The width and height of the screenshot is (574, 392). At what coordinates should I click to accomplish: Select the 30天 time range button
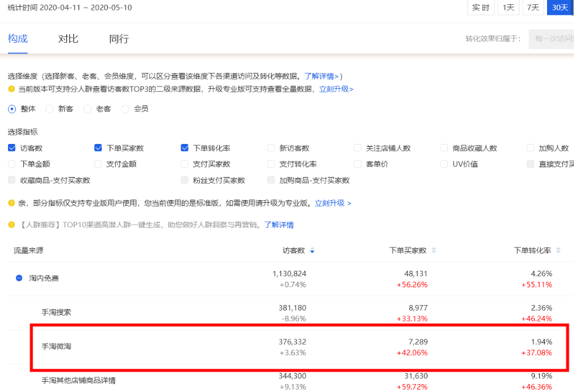[560, 8]
